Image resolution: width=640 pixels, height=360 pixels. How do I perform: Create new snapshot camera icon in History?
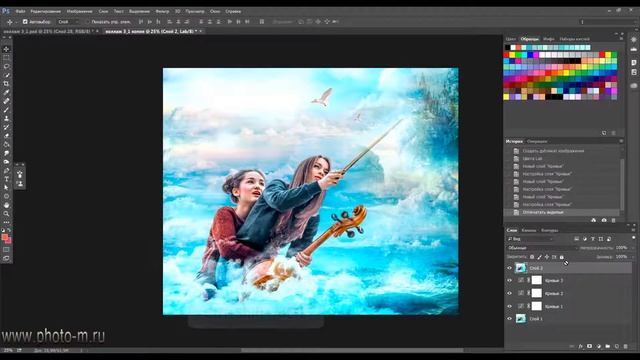604,220
